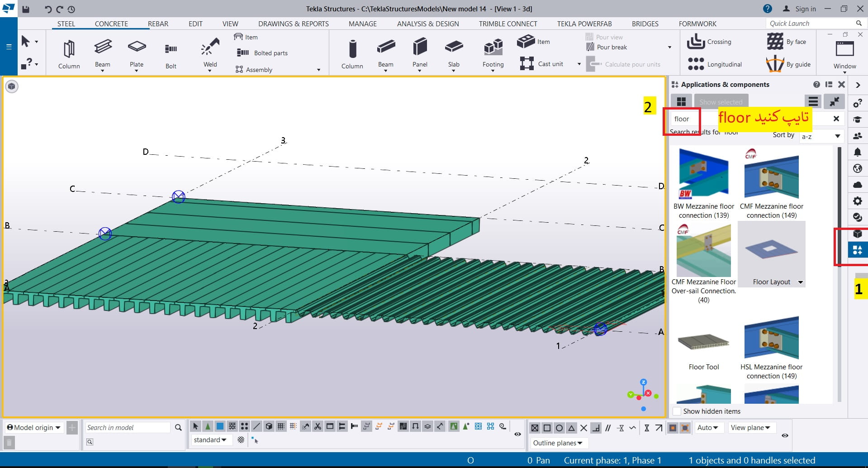The height and width of the screenshot is (468, 868).
Task: Click the Cast unit button
Action: pos(542,64)
